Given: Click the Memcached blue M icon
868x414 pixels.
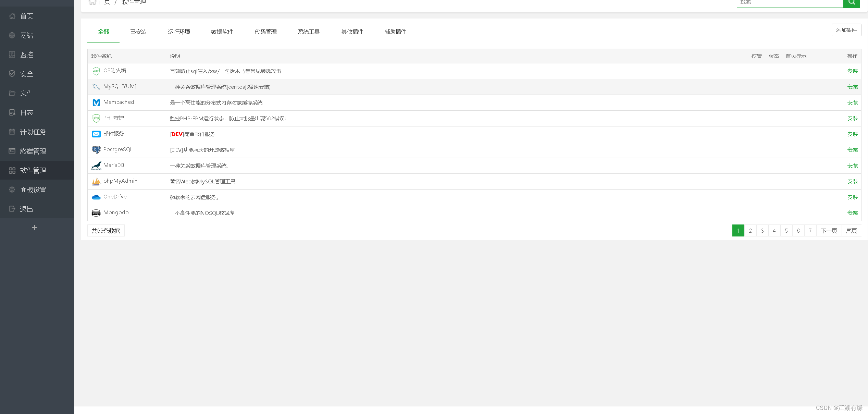Looking at the screenshot, I should [x=96, y=102].
